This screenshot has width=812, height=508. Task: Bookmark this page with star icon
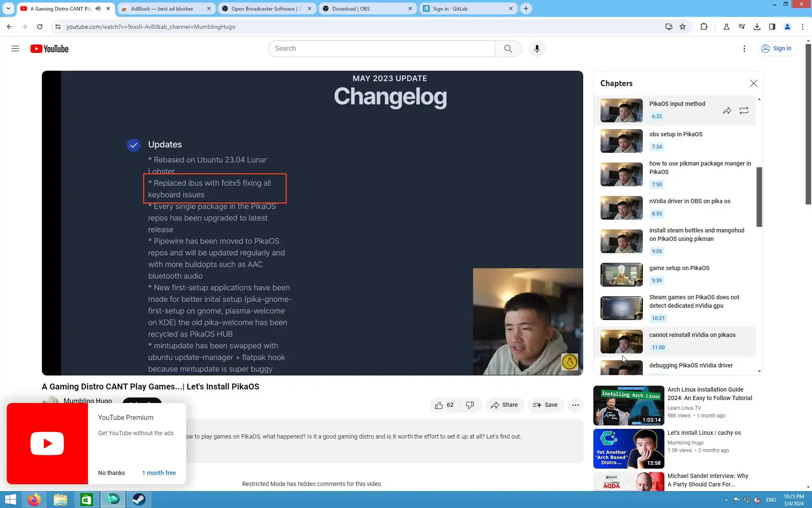pyautogui.click(x=683, y=27)
